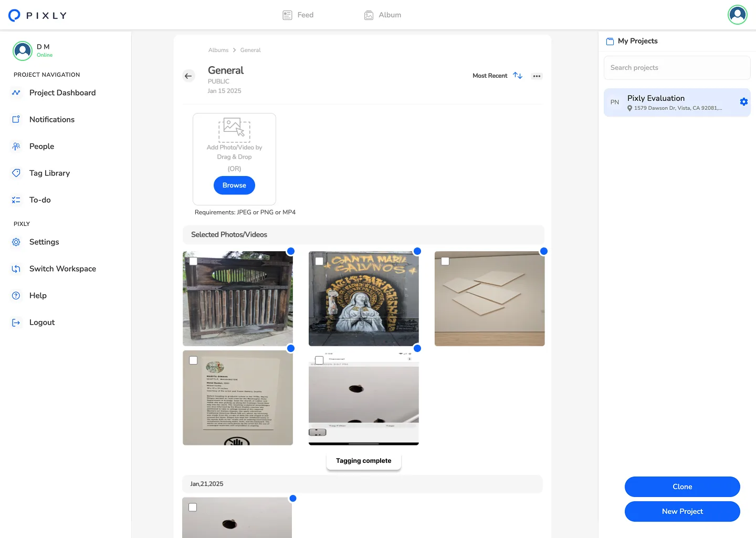Image resolution: width=756 pixels, height=538 pixels.
Task: Open Project Dashboard
Action: 62,93
